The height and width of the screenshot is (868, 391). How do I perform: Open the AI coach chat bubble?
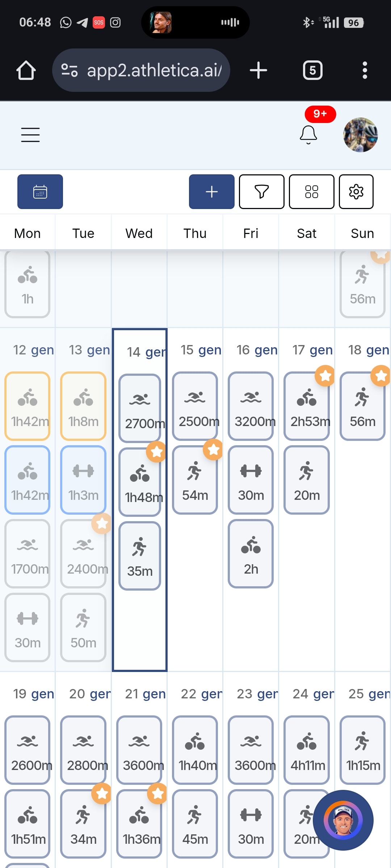point(343,820)
